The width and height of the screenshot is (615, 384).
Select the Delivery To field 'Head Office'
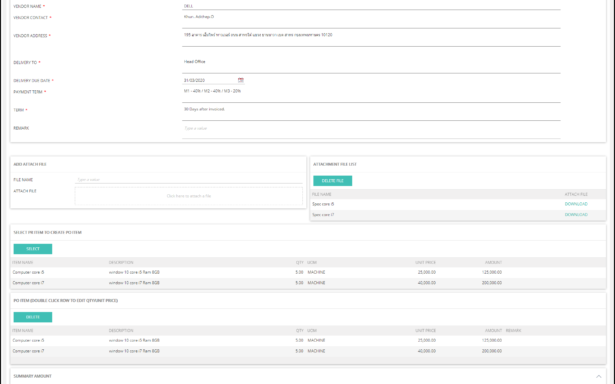[x=371, y=66]
